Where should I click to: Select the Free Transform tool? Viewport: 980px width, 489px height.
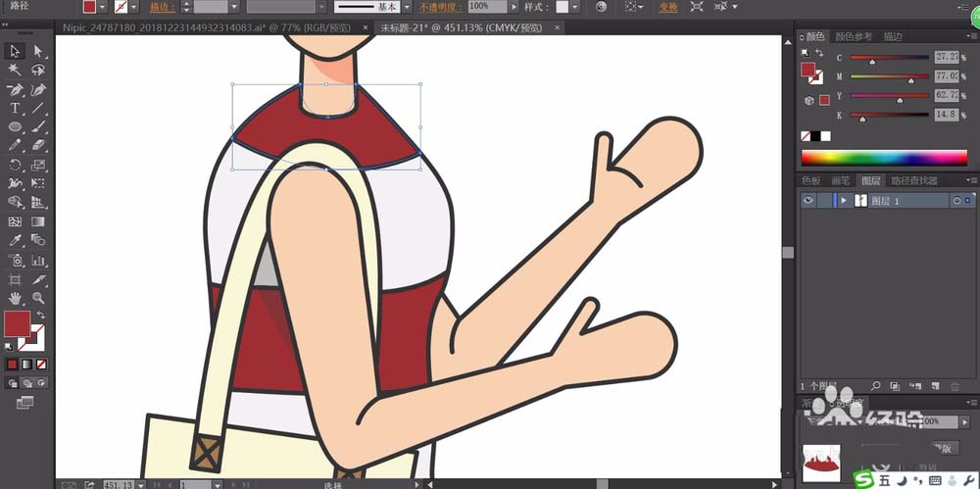38,183
